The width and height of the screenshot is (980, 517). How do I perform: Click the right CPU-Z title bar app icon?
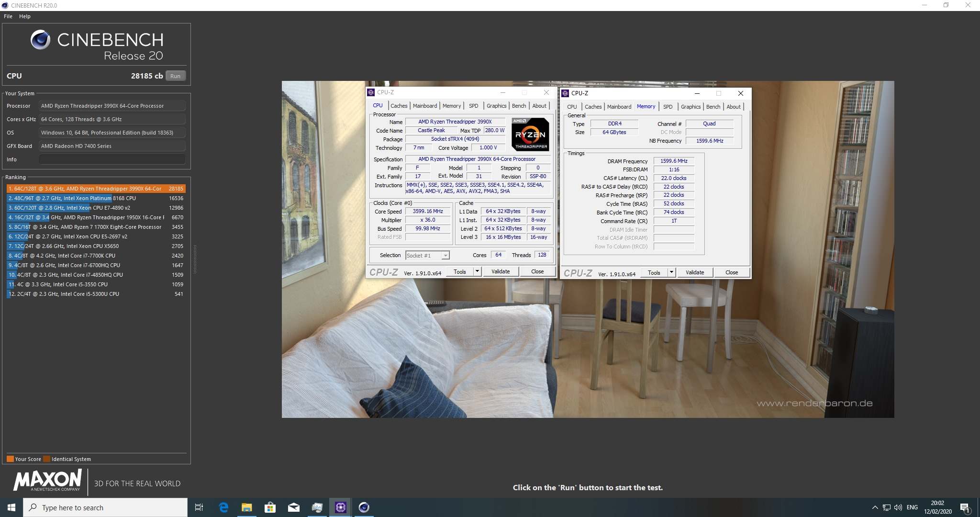click(565, 93)
